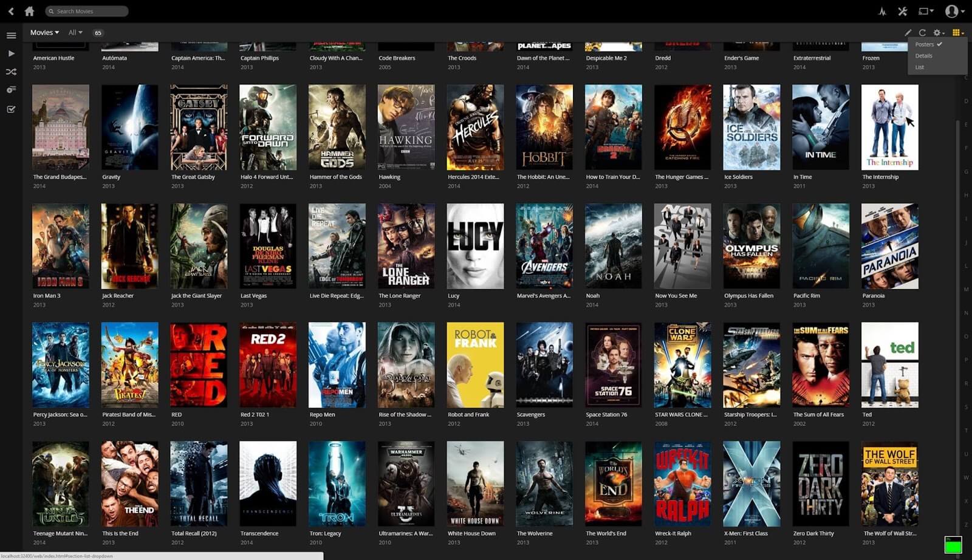Viewport: 972px width, 560px height.
Task: Open The Grand Budapest Hotel poster
Action: (60, 127)
